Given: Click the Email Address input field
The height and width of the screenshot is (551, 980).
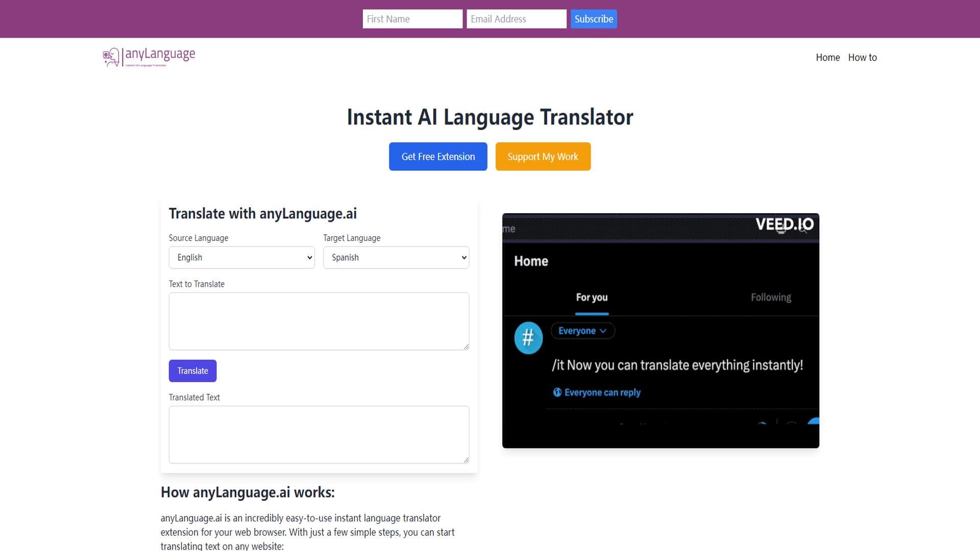Looking at the screenshot, I should coord(516,19).
